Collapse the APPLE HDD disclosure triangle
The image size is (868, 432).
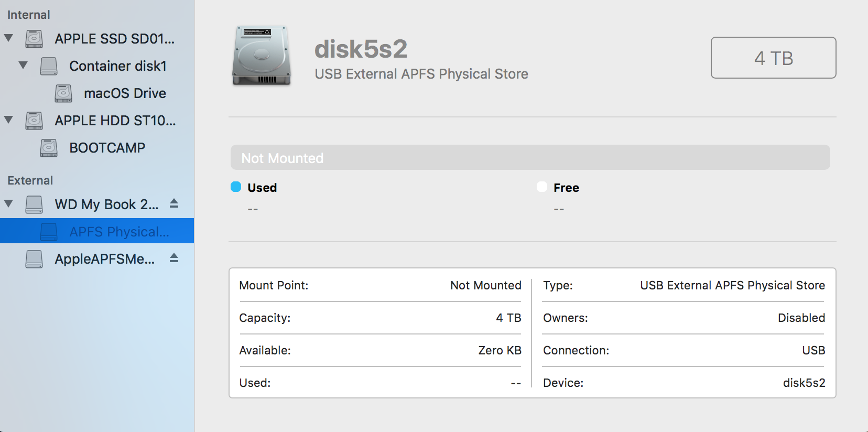click(x=8, y=120)
